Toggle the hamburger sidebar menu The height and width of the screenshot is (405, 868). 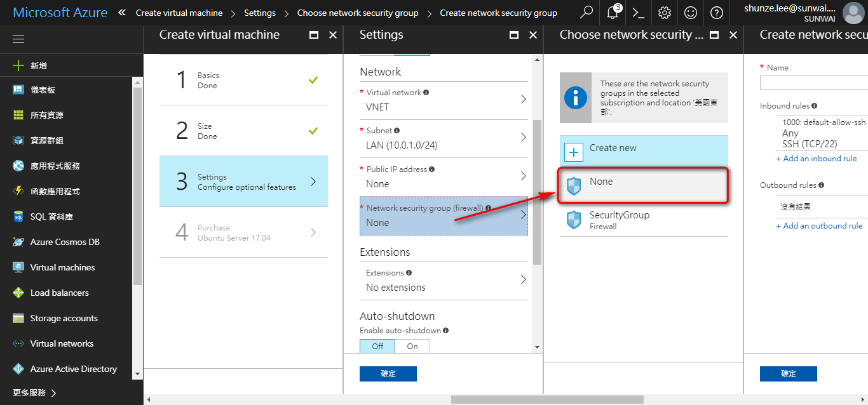click(x=18, y=39)
